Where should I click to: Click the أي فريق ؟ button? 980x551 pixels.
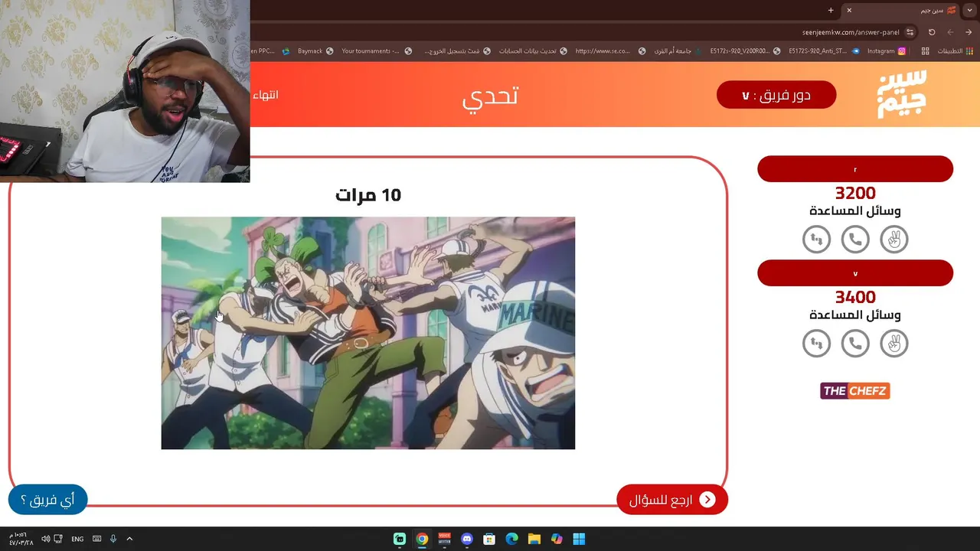click(x=47, y=500)
